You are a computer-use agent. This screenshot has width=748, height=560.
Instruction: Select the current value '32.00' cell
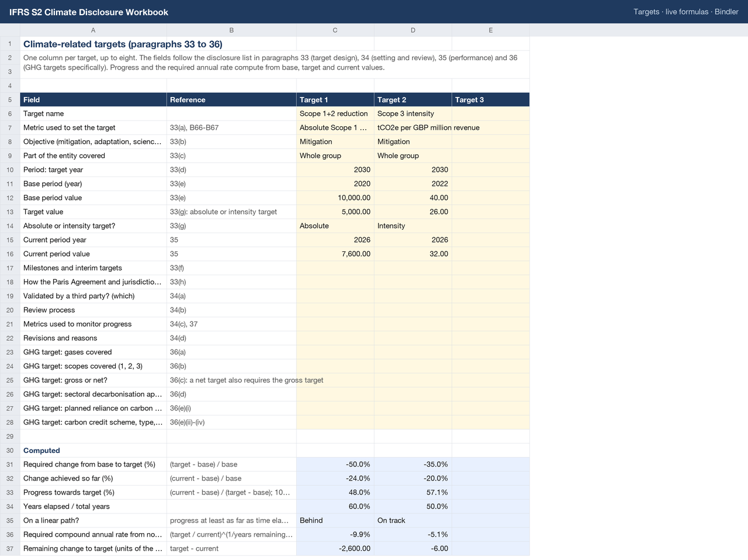pos(413,254)
